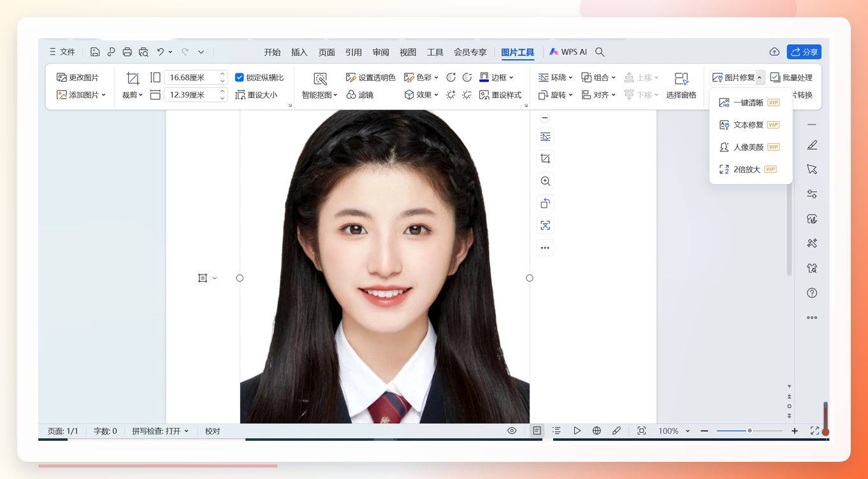
Task: Expand the wrap text (环绕) dropdown
Action: 556,78
